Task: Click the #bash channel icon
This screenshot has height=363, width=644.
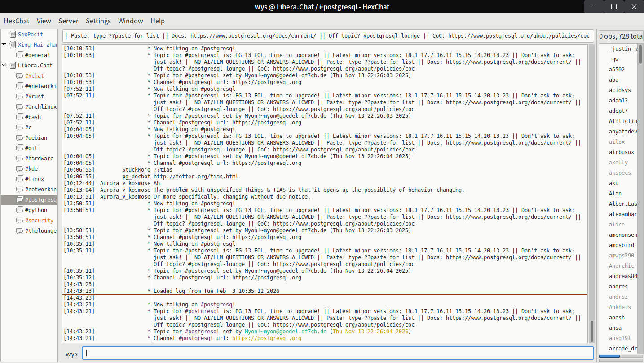Action: click(x=19, y=117)
